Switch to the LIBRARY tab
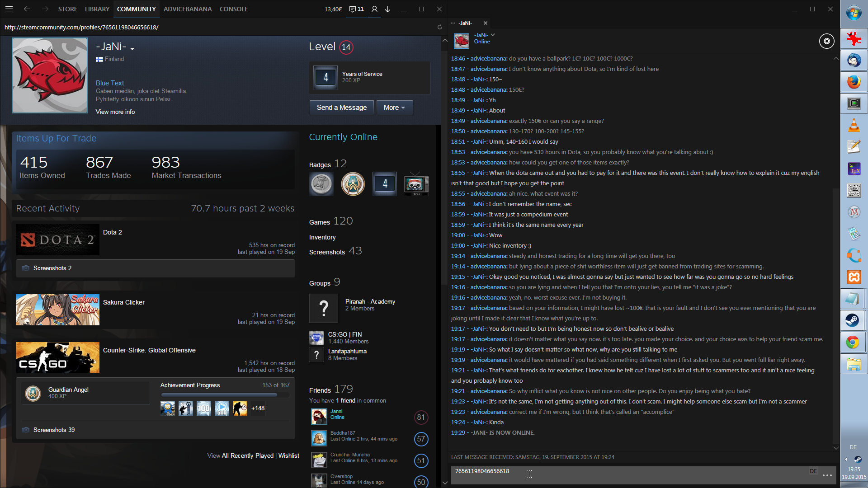Image resolution: width=868 pixels, height=488 pixels. 97,9
